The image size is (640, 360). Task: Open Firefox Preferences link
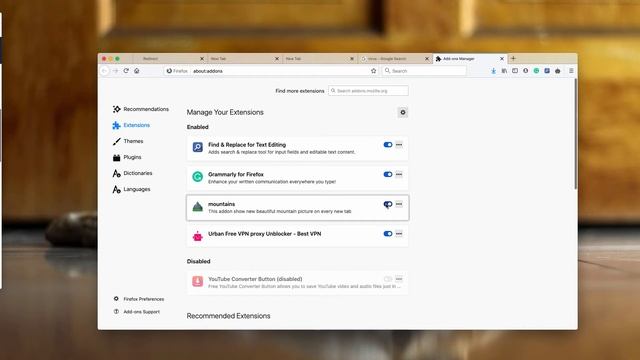pyautogui.click(x=139, y=299)
